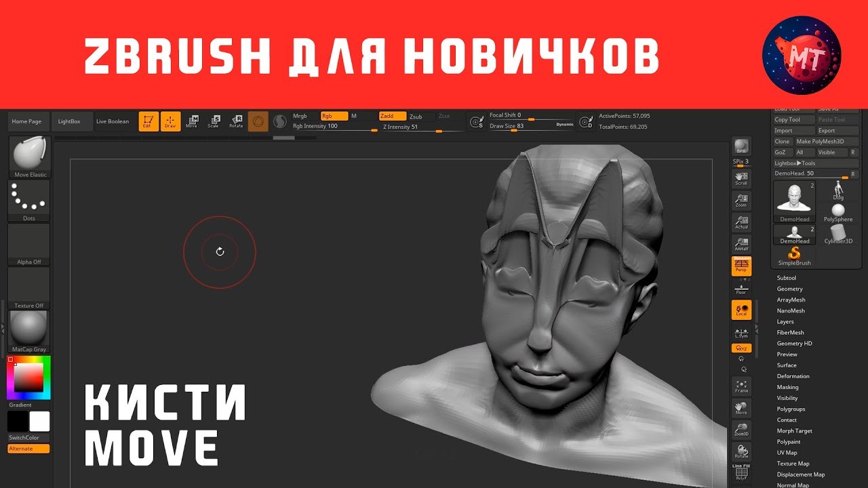This screenshot has width=868, height=488.
Task: Click the GoZ button
Action: 783,152
